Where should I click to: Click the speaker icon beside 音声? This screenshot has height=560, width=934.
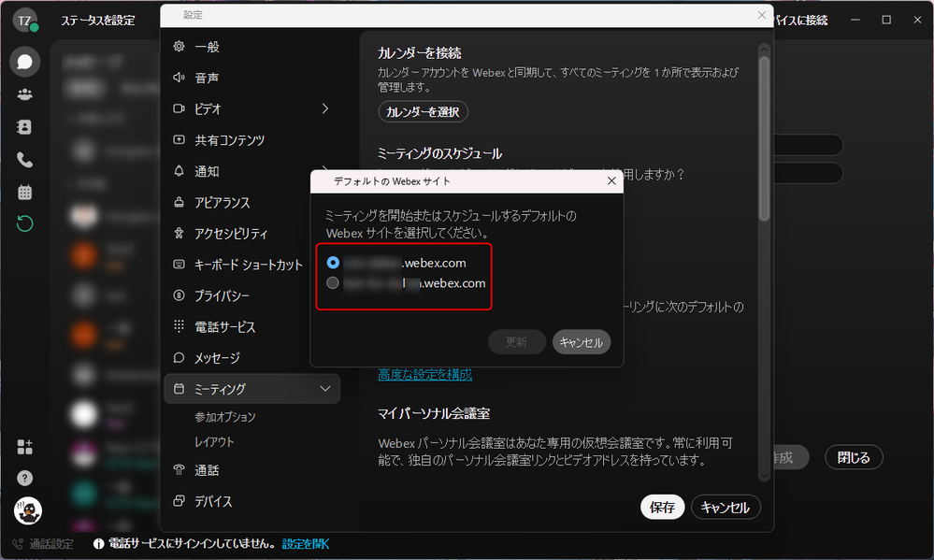pos(179,78)
